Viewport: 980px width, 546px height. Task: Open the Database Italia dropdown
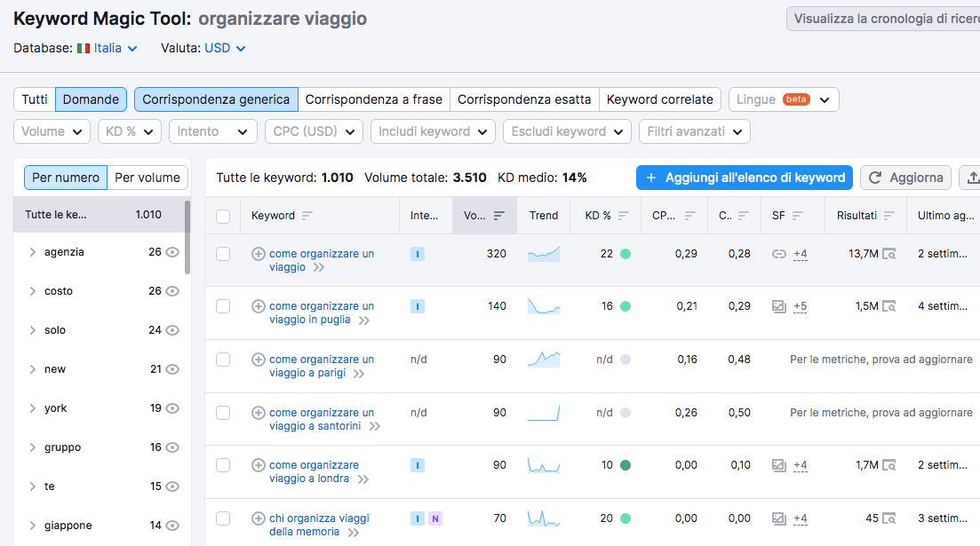(x=108, y=48)
